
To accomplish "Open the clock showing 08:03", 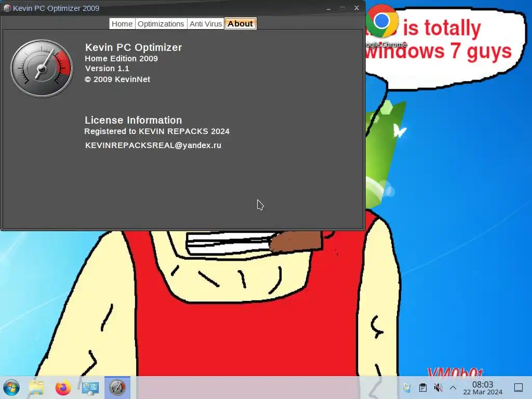I will point(483,388).
